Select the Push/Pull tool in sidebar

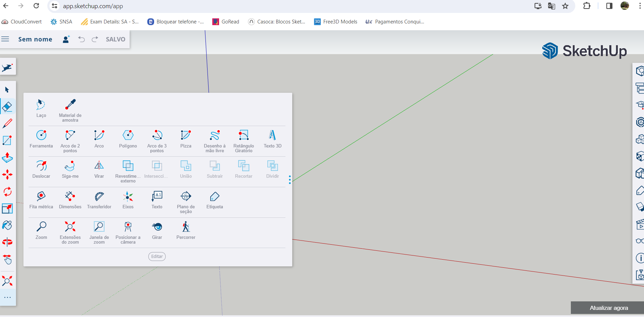(x=7, y=157)
